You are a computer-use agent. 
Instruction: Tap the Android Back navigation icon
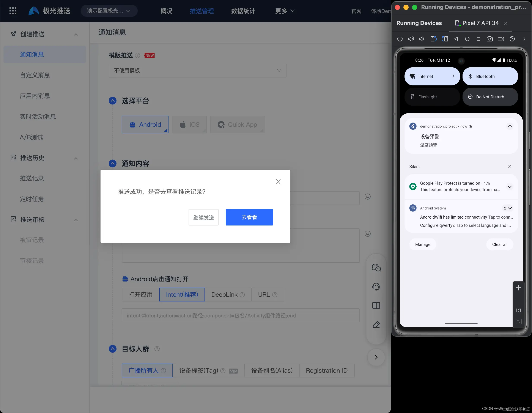tap(456, 39)
